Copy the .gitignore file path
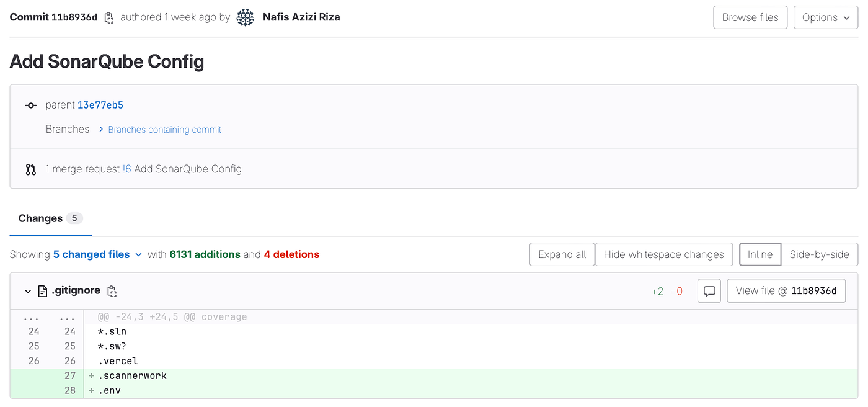 click(112, 291)
